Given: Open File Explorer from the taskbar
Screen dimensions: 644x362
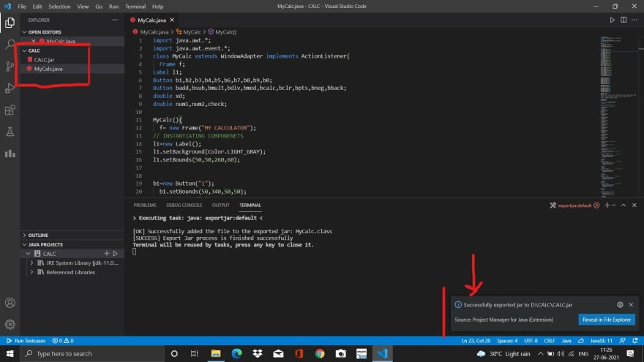Looking at the screenshot, I should pyautogui.click(x=216, y=353).
